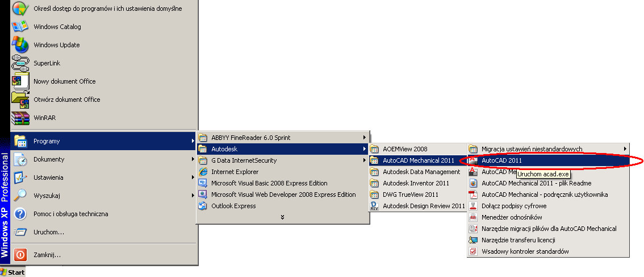Click the Narzędzie transferu licencji icon
The image size is (644, 277).
473,240
